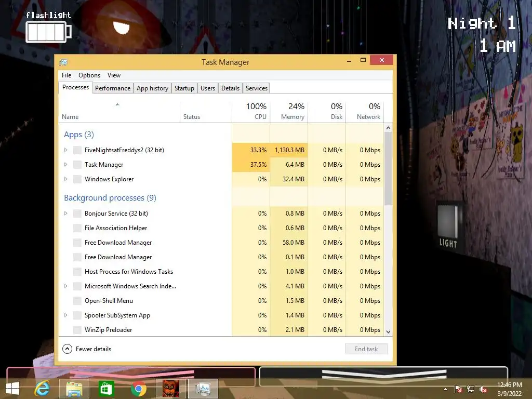
Task: Switch to the Five Nights at Freddy's taskbar icon
Action: point(170,389)
